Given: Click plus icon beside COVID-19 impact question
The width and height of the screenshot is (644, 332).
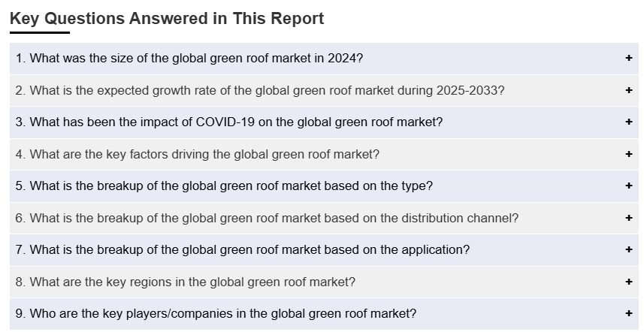Looking at the screenshot, I should click(x=629, y=122).
